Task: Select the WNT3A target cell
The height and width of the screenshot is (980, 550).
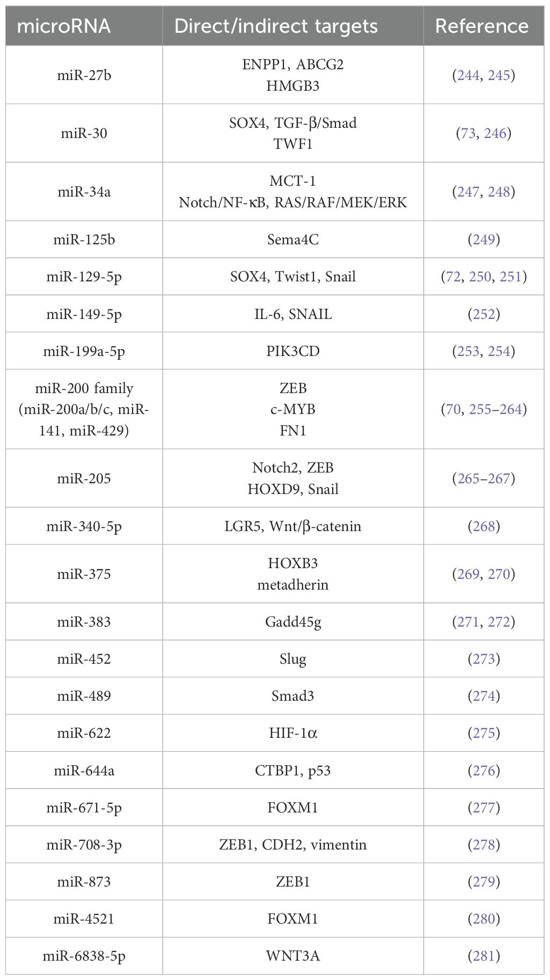Action: tap(293, 956)
